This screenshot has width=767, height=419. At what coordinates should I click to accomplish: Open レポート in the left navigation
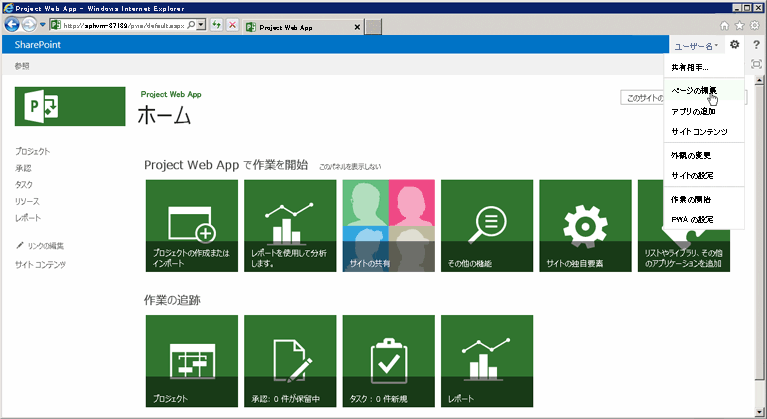(28, 218)
